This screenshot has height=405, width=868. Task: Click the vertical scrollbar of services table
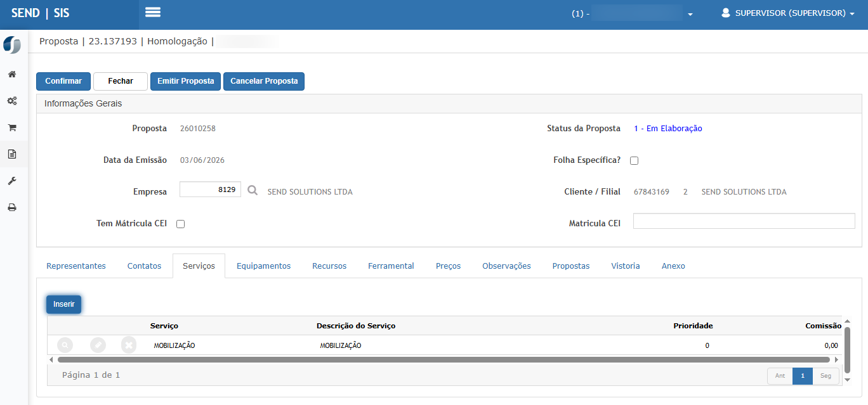pyautogui.click(x=847, y=349)
